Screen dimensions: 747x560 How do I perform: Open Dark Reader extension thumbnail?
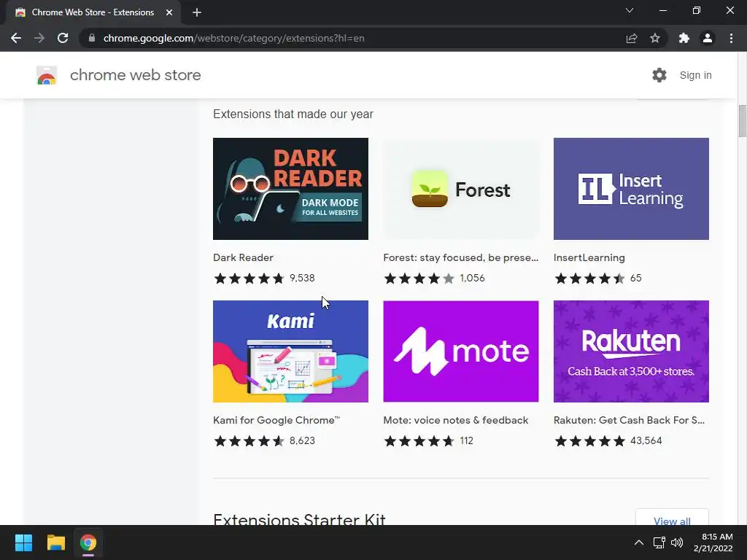pos(290,189)
